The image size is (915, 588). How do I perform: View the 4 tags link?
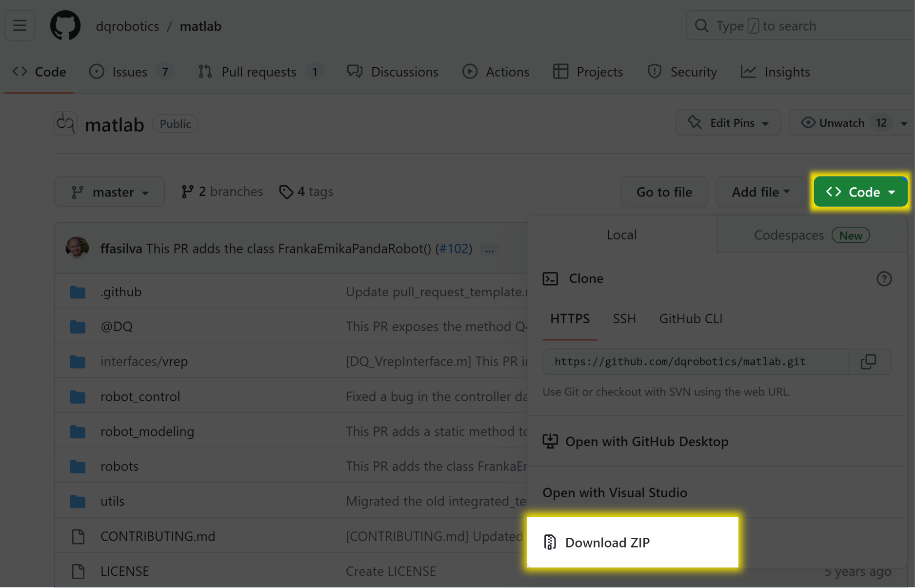[306, 192]
